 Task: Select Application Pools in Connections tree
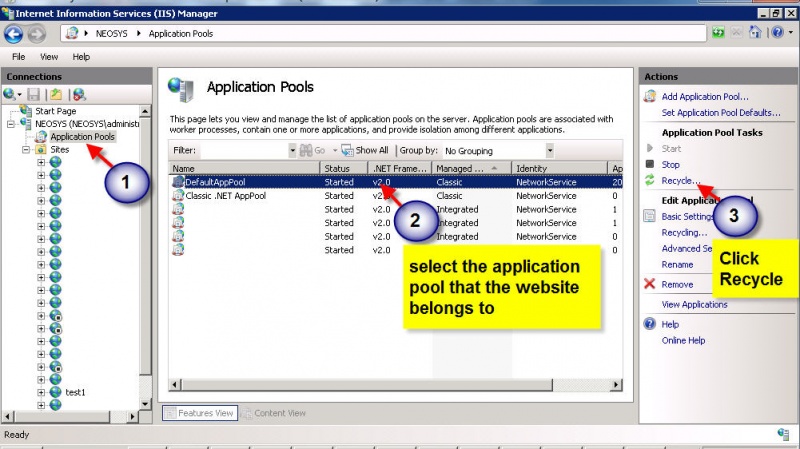[82, 137]
